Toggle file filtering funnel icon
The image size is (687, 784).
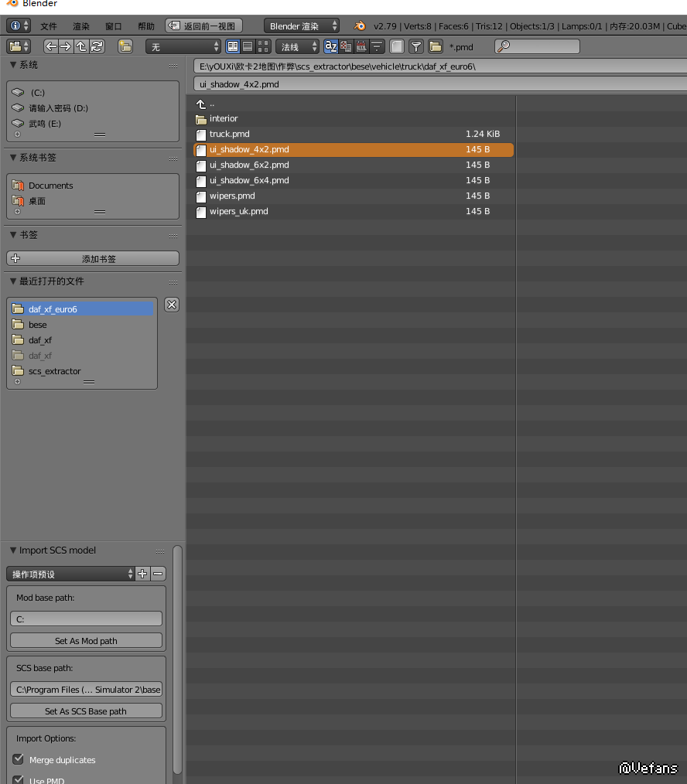point(416,46)
